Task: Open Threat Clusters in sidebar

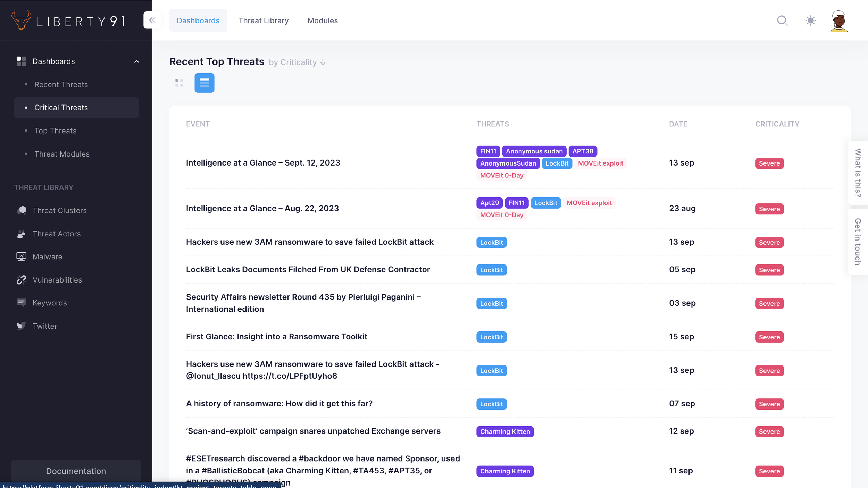Action: (x=59, y=211)
